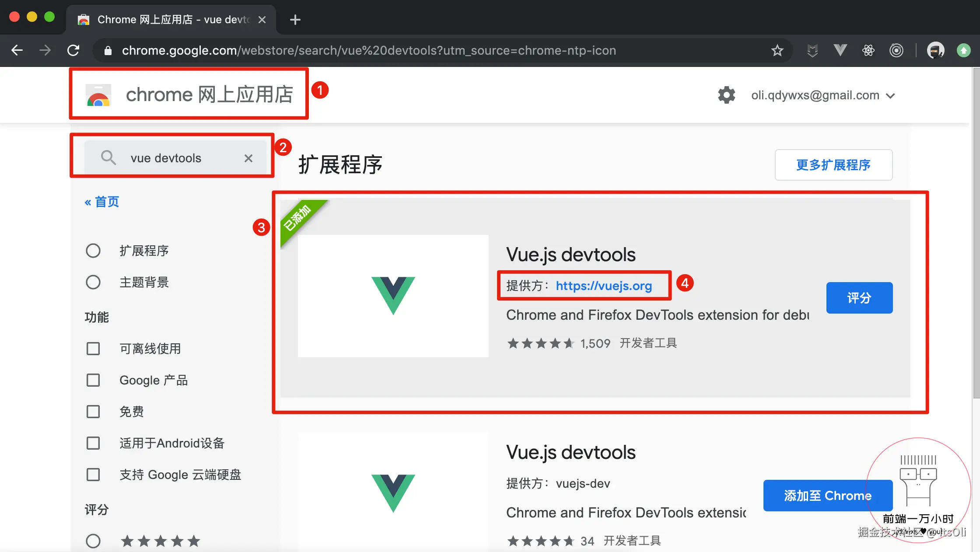Open the Vue devtools extension icon in toolbar

click(840, 51)
